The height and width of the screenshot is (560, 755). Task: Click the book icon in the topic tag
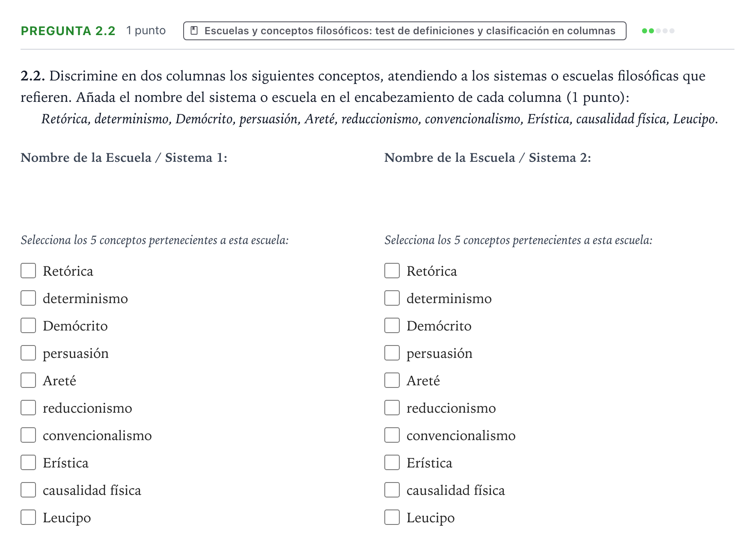tap(194, 31)
